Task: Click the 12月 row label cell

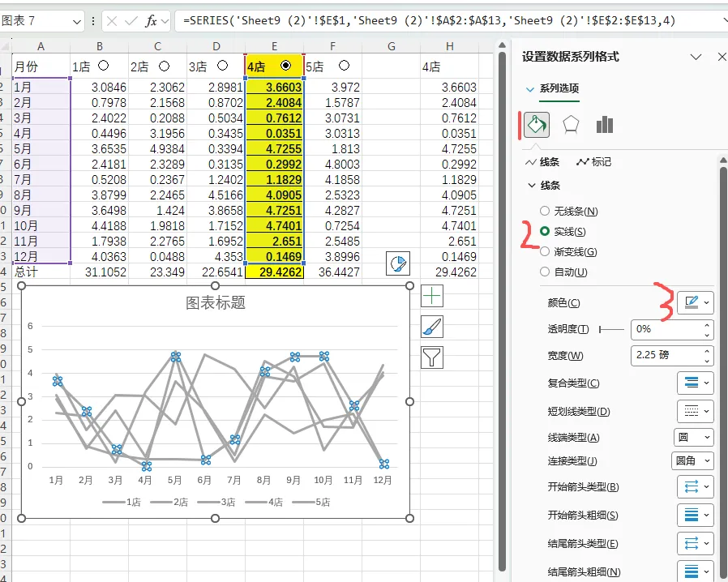Action: pos(41,257)
